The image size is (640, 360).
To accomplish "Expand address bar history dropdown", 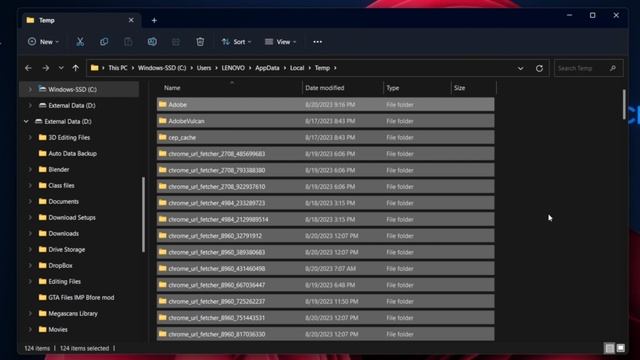I will pos(520,68).
